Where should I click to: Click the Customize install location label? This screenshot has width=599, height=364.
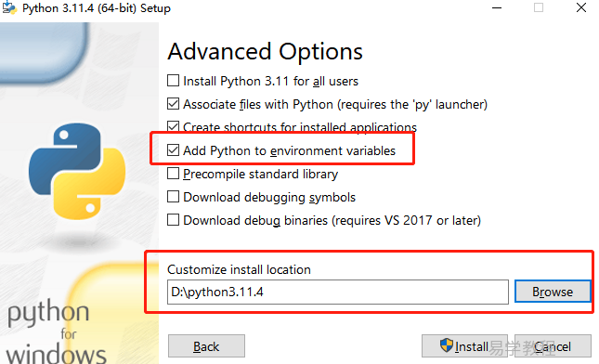pos(239,269)
